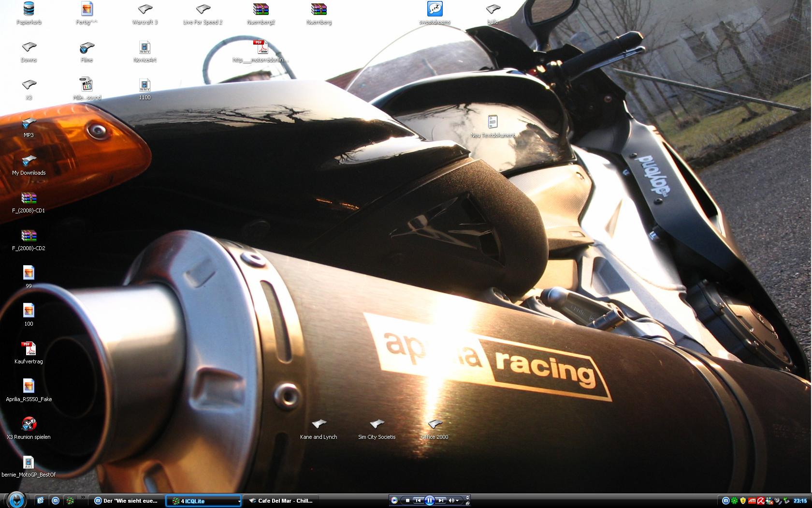
Task: Open the Filme shortcut icon
Action: tap(87, 51)
